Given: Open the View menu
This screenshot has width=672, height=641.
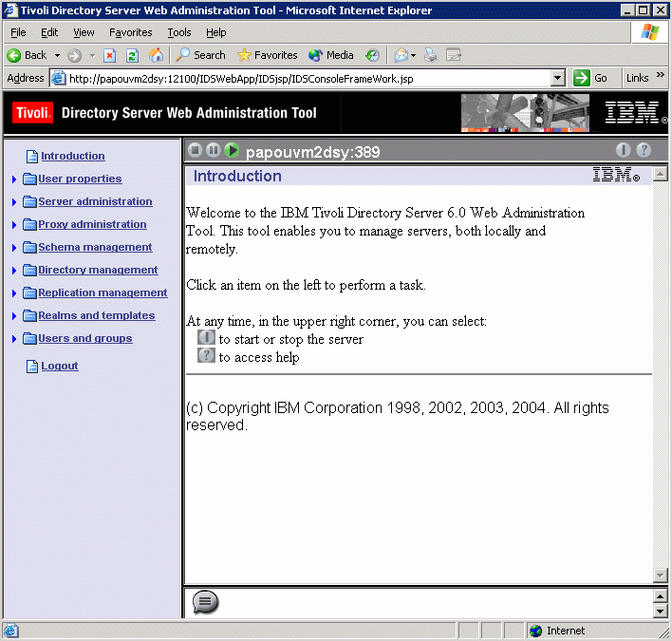Looking at the screenshot, I should point(84,32).
